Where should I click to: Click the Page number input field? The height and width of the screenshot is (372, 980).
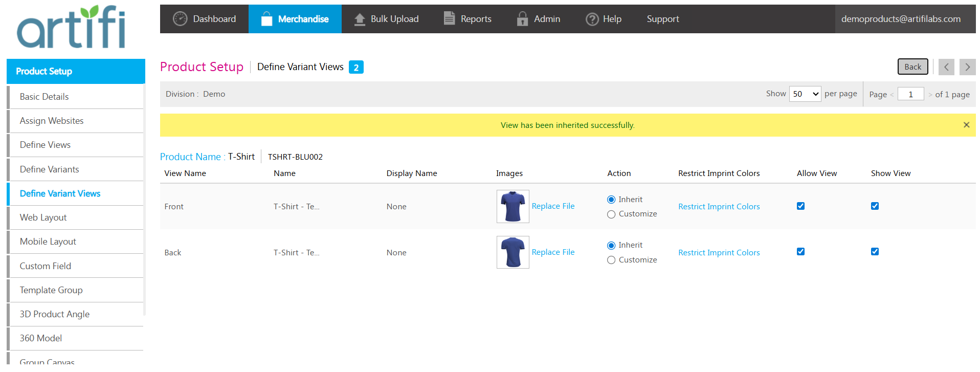coord(910,94)
